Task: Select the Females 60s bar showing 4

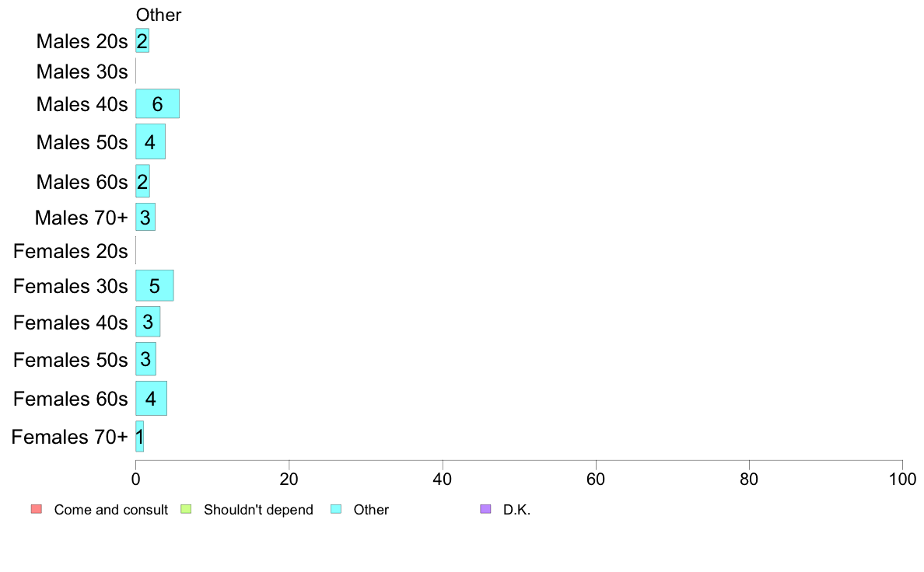Action: pyautogui.click(x=151, y=398)
